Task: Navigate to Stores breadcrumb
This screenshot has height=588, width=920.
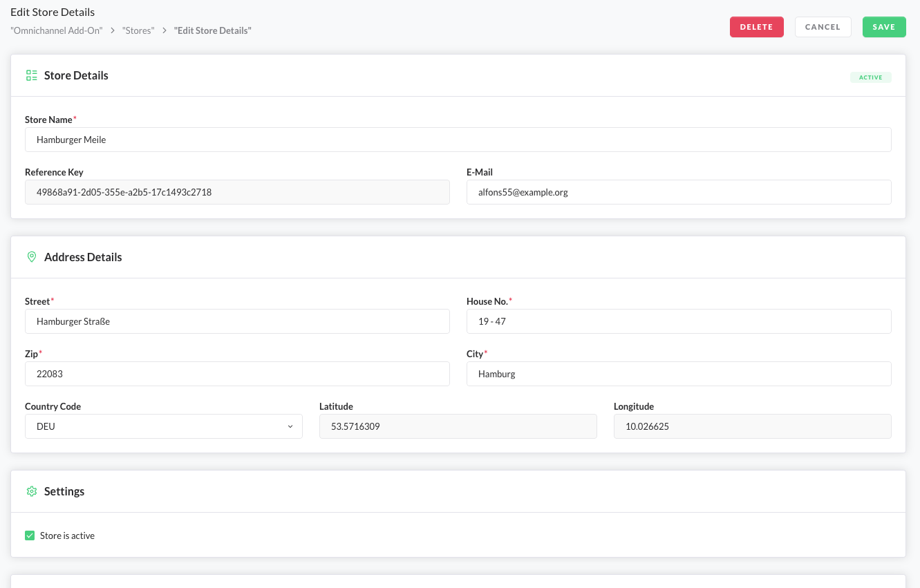Action: coord(138,31)
